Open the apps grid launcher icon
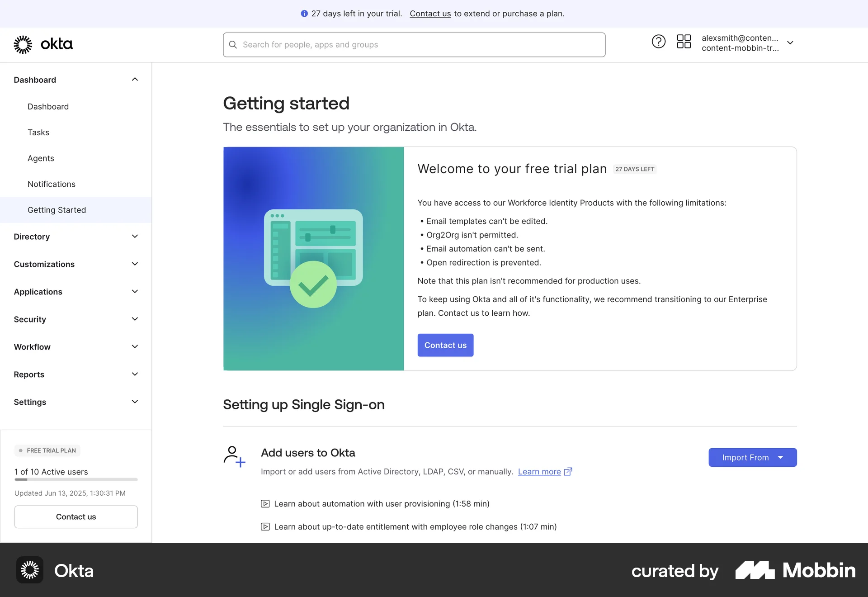This screenshot has width=868, height=597. coord(684,41)
